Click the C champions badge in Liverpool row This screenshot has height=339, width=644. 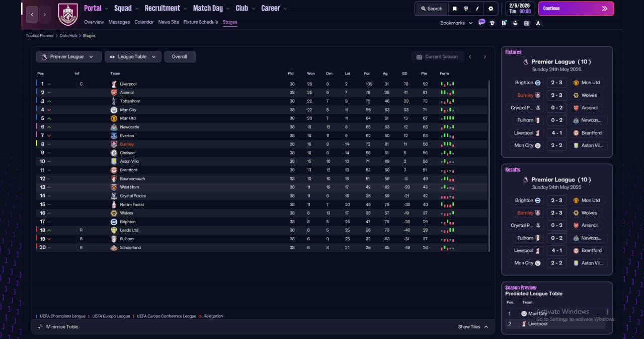81,84
